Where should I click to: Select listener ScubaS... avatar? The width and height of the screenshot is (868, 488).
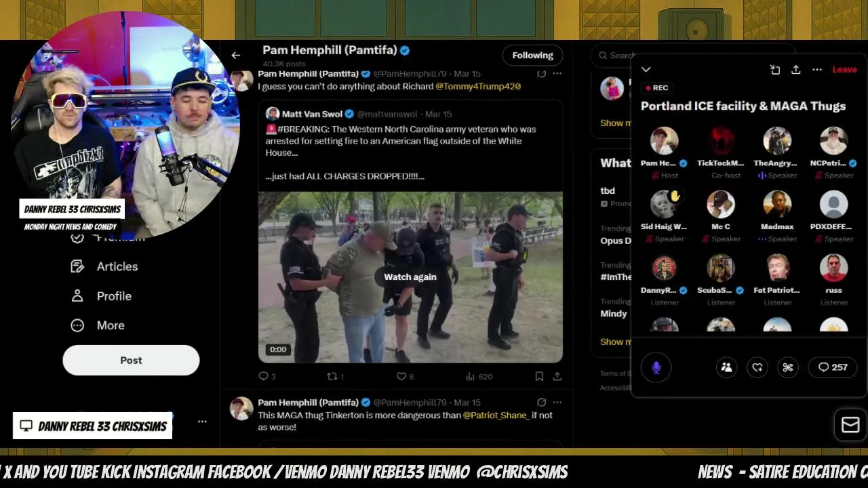[x=721, y=268]
